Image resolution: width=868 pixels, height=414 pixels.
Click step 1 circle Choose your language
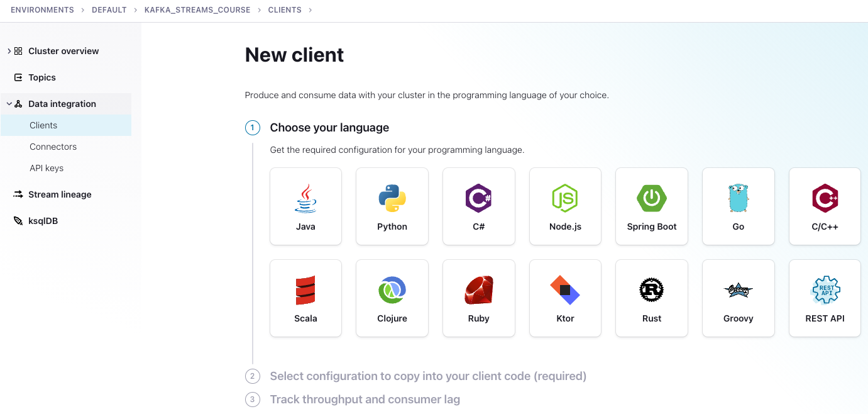(252, 128)
